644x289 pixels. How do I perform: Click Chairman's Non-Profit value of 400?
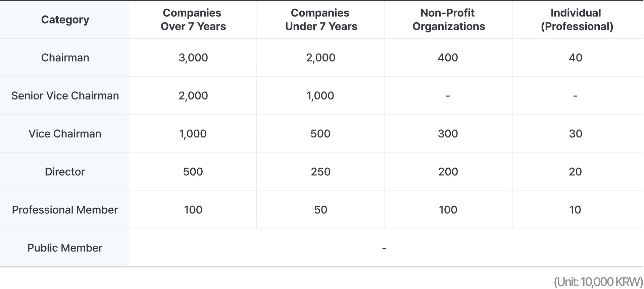tap(448, 58)
